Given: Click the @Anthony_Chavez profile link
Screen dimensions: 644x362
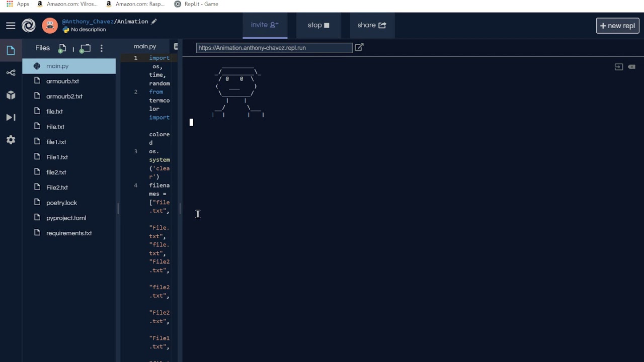Looking at the screenshot, I should pyautogui.click(x=88, y=22).
